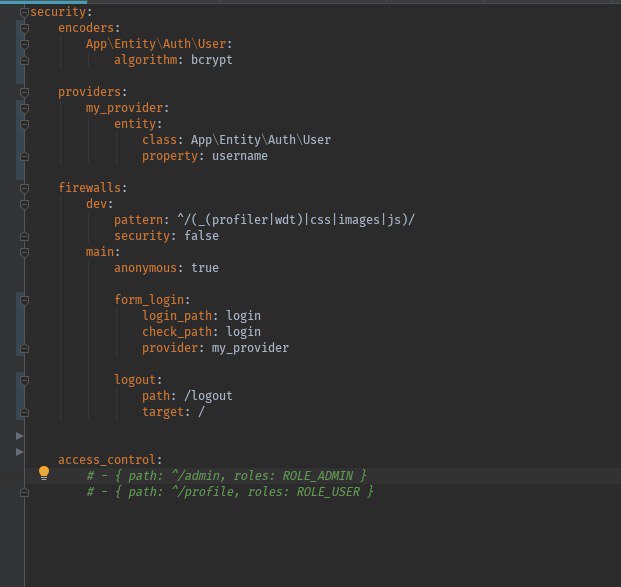Image resolution: width=621 pixels, height=587 pixels.
Task: Click the 'dev' firewall key
Action: pos(97,204)
